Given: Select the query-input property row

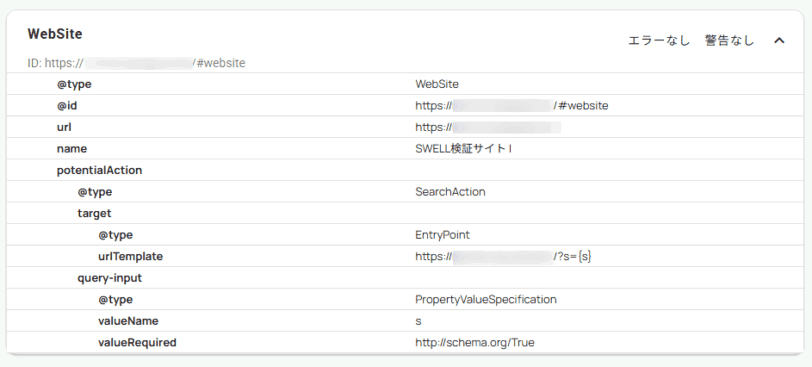Looking at the screenshot, I should (405, 278).
